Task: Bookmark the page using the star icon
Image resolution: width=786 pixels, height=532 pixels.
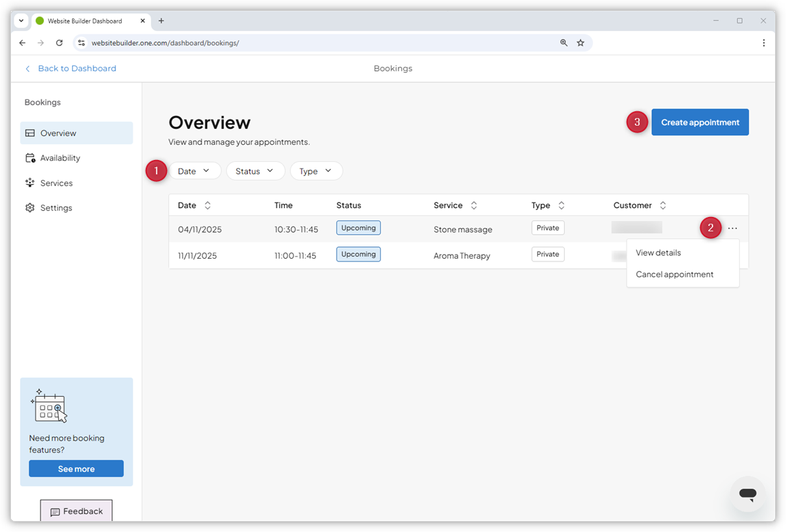Action: pos(581,43)
